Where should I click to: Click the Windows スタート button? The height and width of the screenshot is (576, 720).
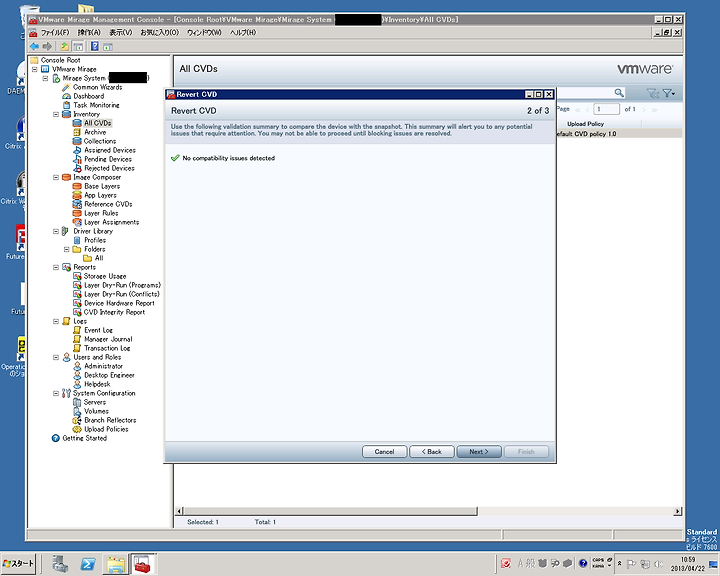[x=18, y=563]
